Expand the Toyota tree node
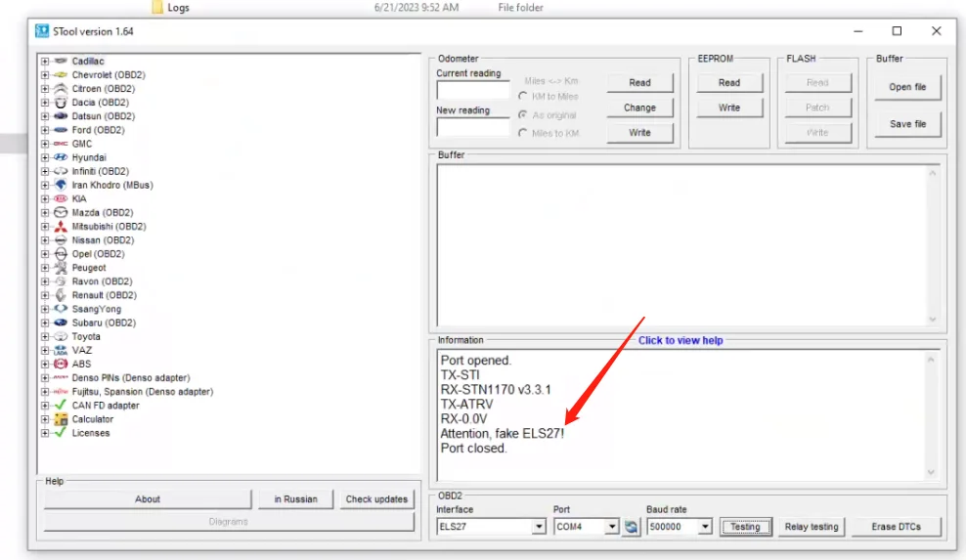This screenshot has height=560, width=966. click(45, 336)
